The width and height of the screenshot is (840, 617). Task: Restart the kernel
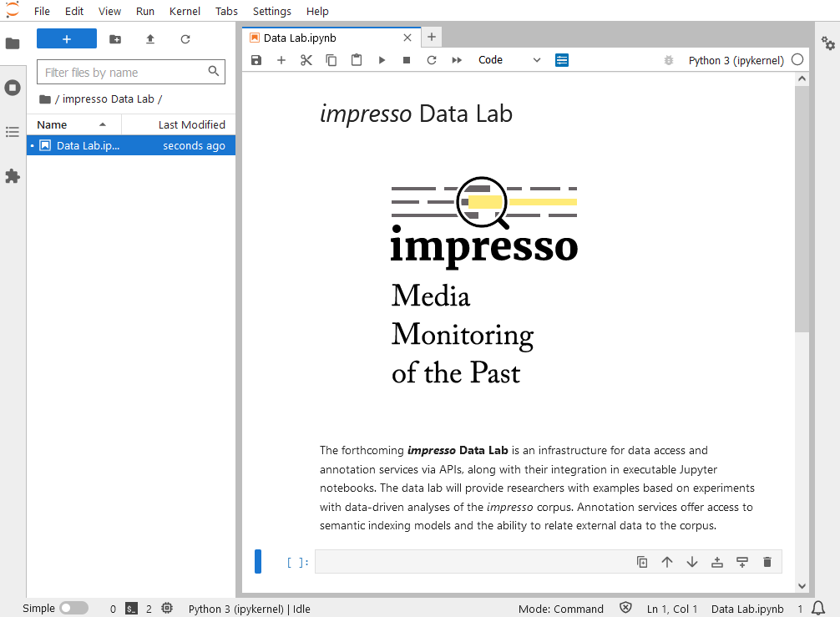pyautogui.click(x=431, y=60)
